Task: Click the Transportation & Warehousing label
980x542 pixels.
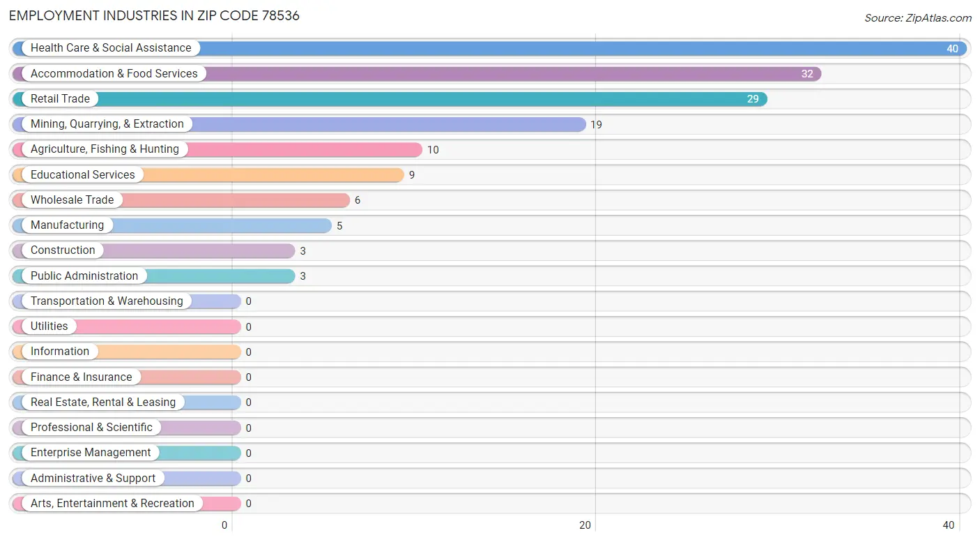Action: (x=107, y=301)
